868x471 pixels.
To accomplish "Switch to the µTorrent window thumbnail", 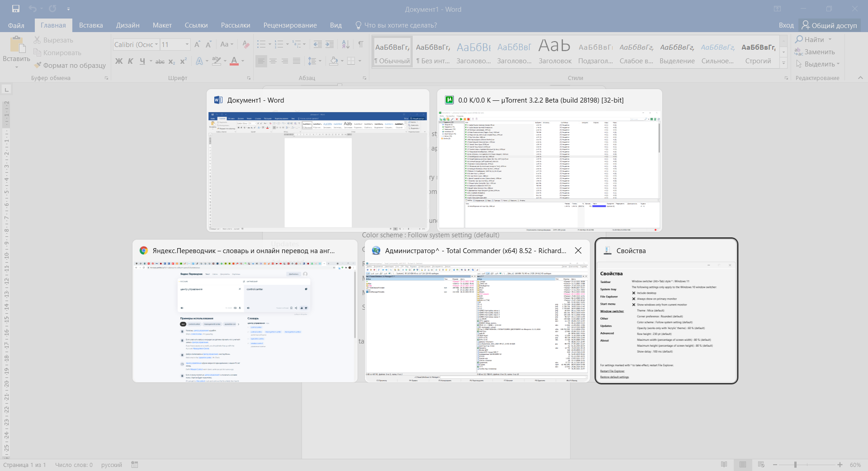I will coord(550,160).
